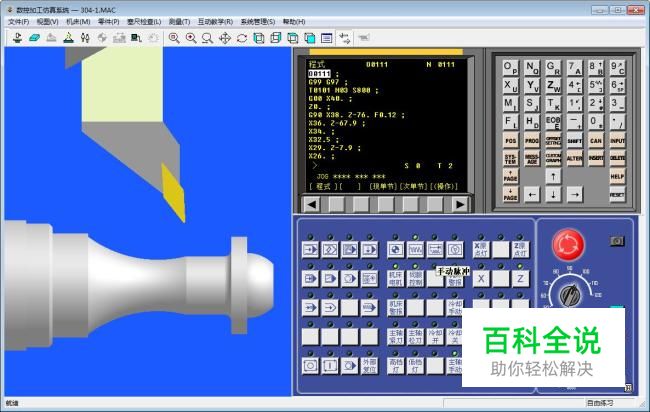Open the 互动教学(R) menu
650x412 pixels.
tap(215, 22)
